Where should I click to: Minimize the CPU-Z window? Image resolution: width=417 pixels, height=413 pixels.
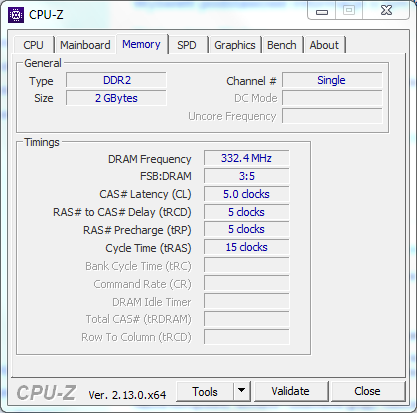(x=322, y=11)
